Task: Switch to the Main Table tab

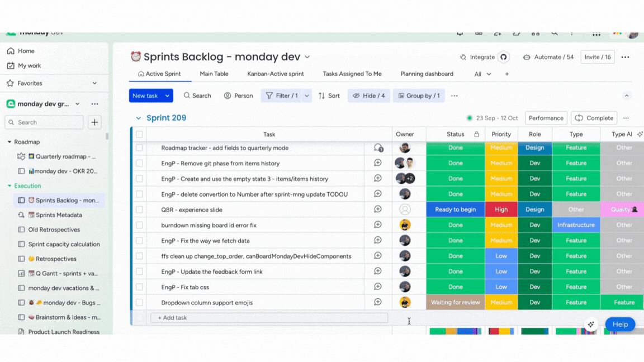Action: 214,74
